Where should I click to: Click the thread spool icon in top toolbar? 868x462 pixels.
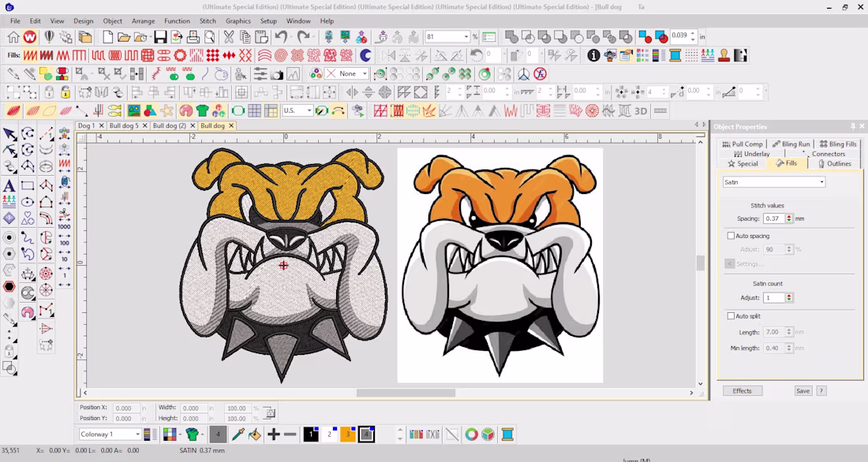pyautogui.click(x=675, y=55)
